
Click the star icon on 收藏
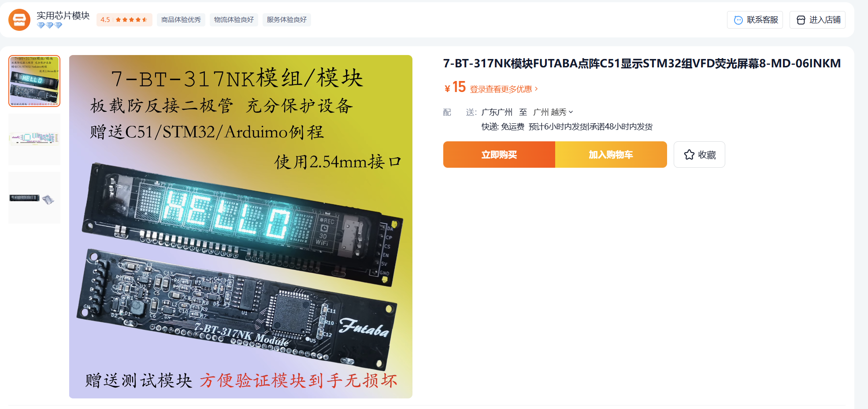[689, 155]
